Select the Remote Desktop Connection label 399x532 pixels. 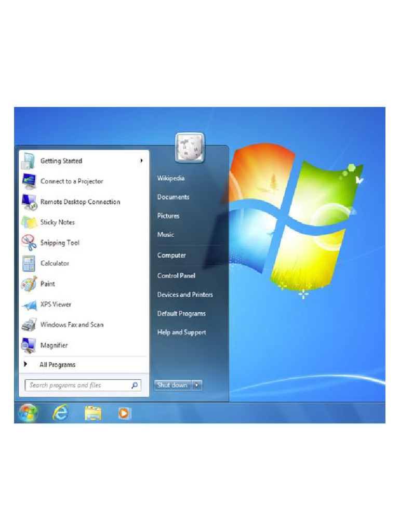(x=80, y=202)
